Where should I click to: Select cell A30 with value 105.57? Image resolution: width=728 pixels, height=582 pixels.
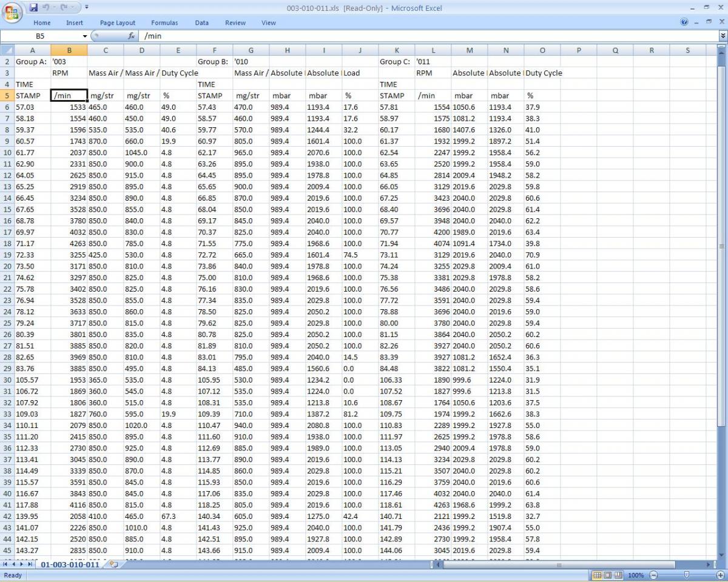(x=32, y=380)
